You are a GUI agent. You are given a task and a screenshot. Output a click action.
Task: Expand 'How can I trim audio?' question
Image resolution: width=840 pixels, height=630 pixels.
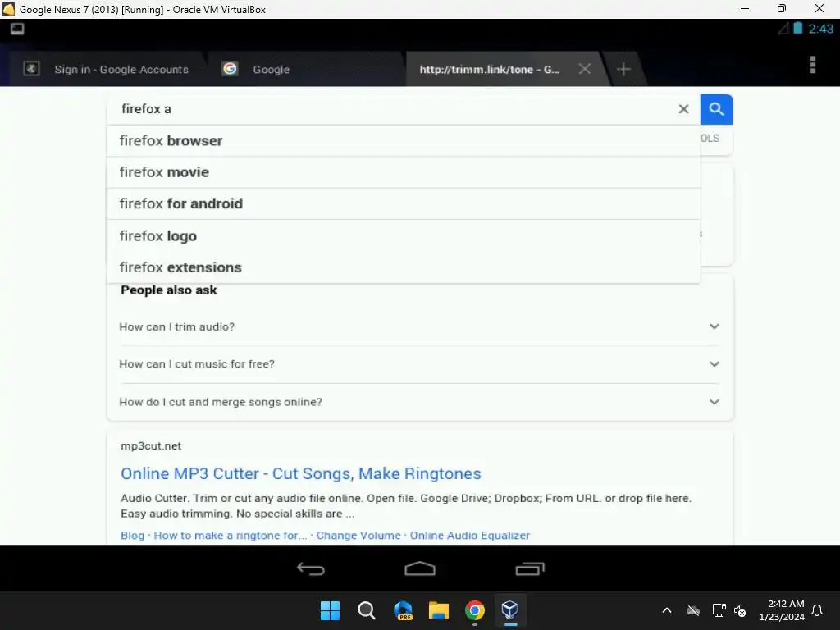[x=419, y=326]
